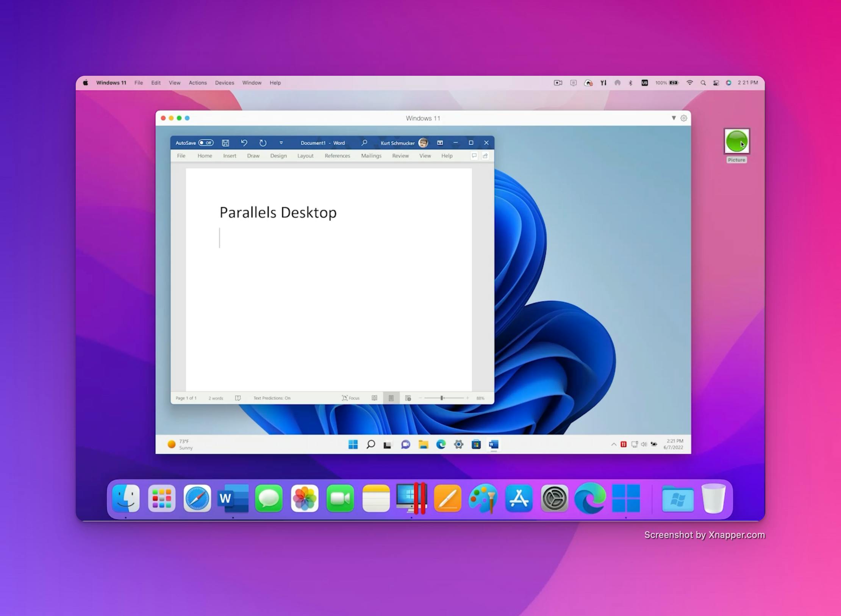Open Word's View ribbon tab

point(425,156)
